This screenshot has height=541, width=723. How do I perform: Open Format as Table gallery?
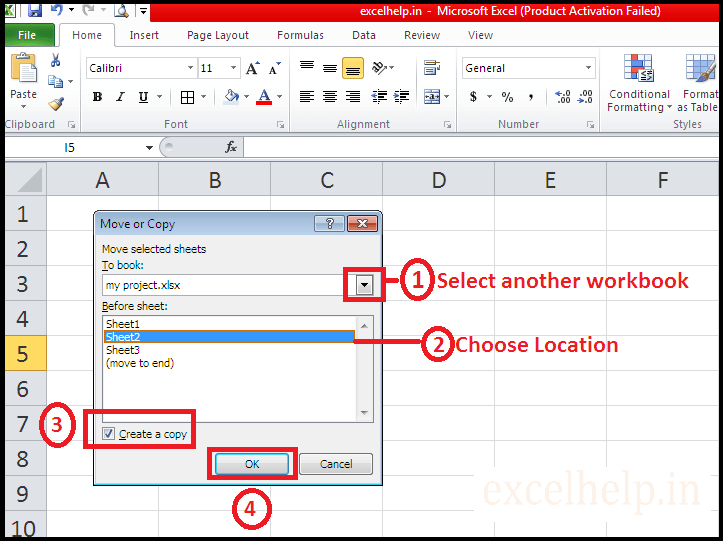click(698, 83)
